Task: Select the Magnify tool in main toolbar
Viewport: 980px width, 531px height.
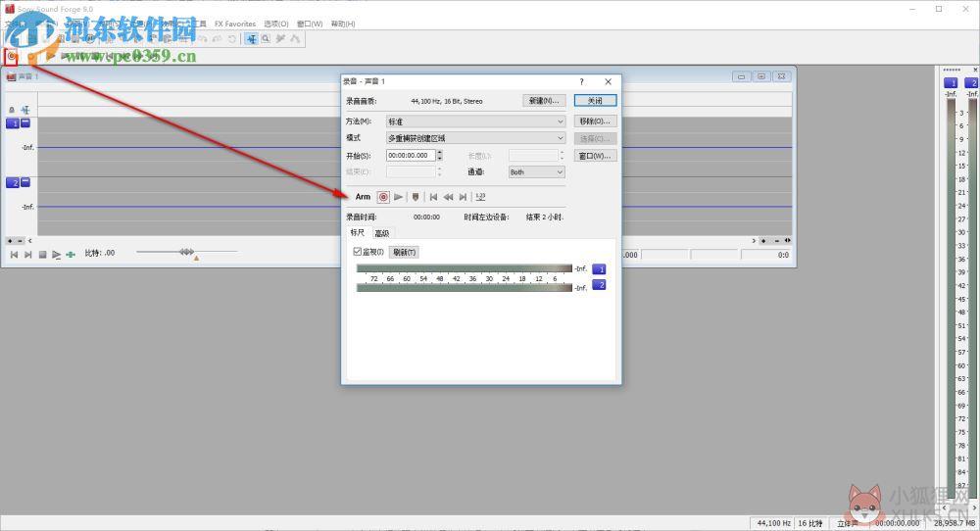Action: tap(266, 39)
